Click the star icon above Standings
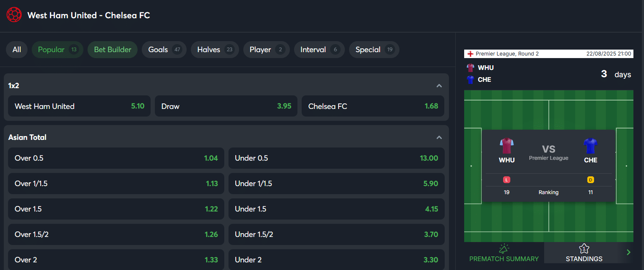The image size is (644, 270). tap(584, 249)
